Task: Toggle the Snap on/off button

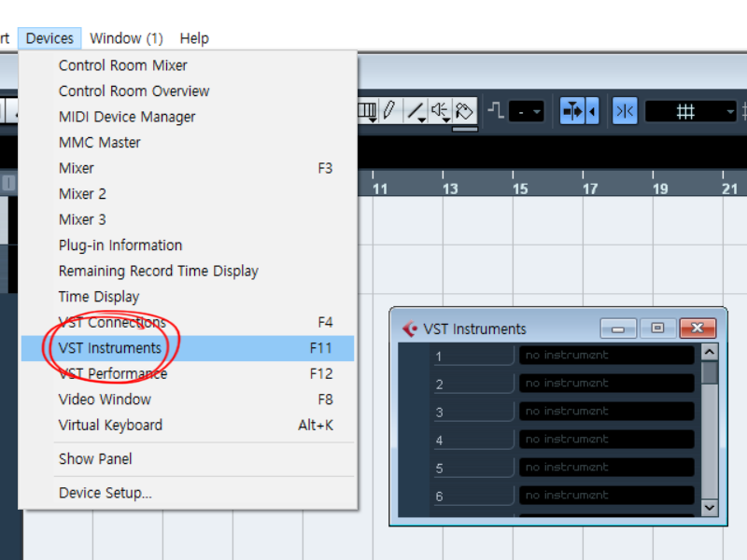Action: [625, 111]
